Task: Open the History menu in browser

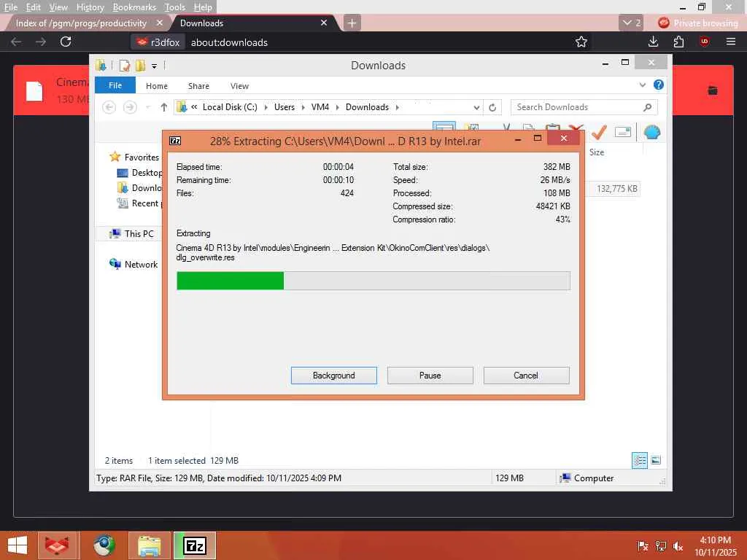Action: click(x=90, y=7)
